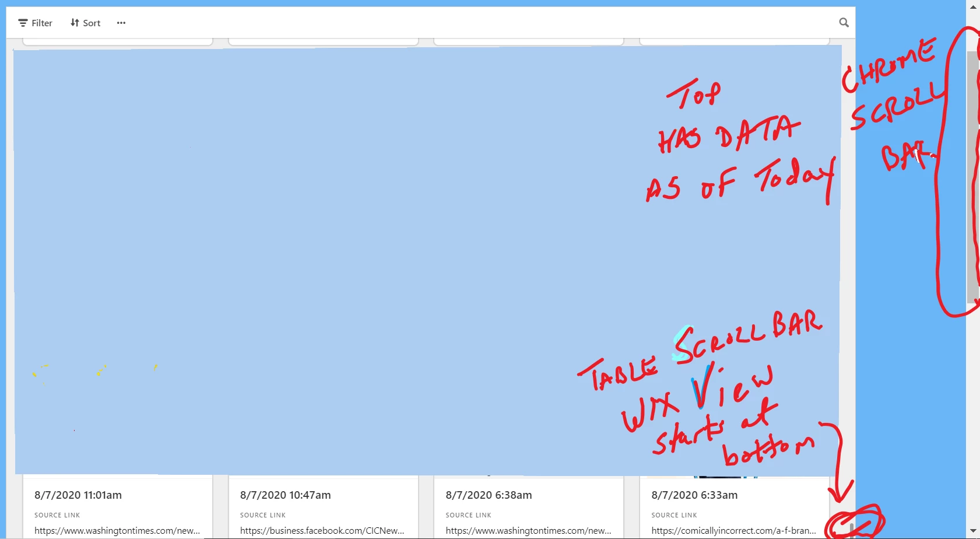Click SOURCE LINK label in the 11:01am card
Image resolution: width=980 pixels, height=539 pixels.
[x=57, y=515]
